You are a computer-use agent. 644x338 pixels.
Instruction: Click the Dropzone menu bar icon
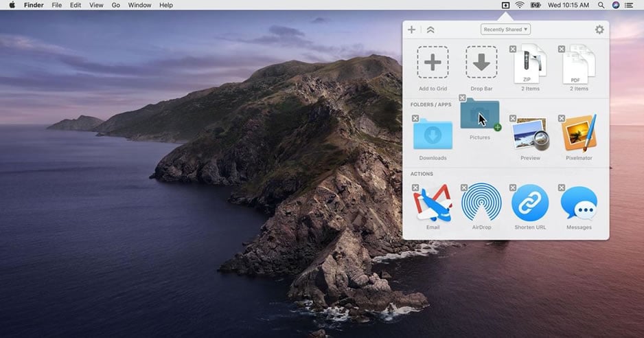click(x=505, y=5)
